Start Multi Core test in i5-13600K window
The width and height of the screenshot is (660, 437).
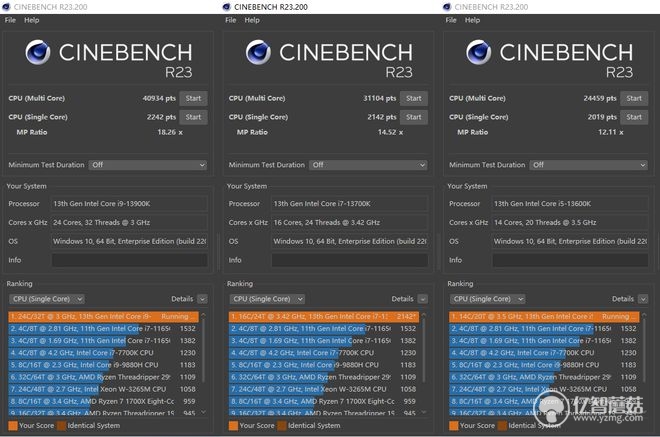634,99
